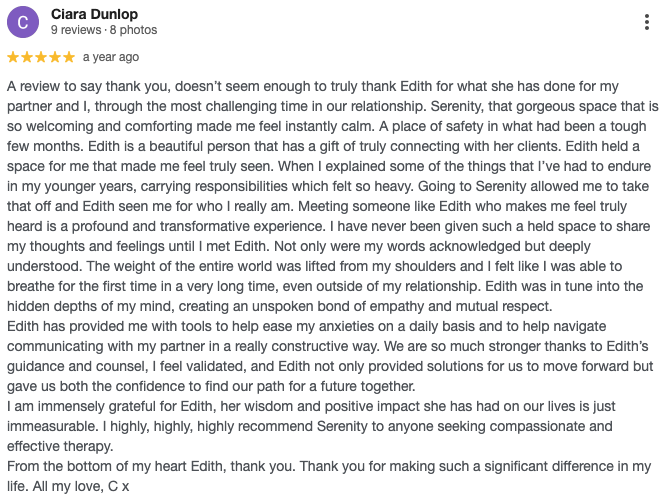This screenshot has width=664, height=498.
Task: Click paragraph starting 'I am immensely grateful for Edith'
Action: [120, 407]
